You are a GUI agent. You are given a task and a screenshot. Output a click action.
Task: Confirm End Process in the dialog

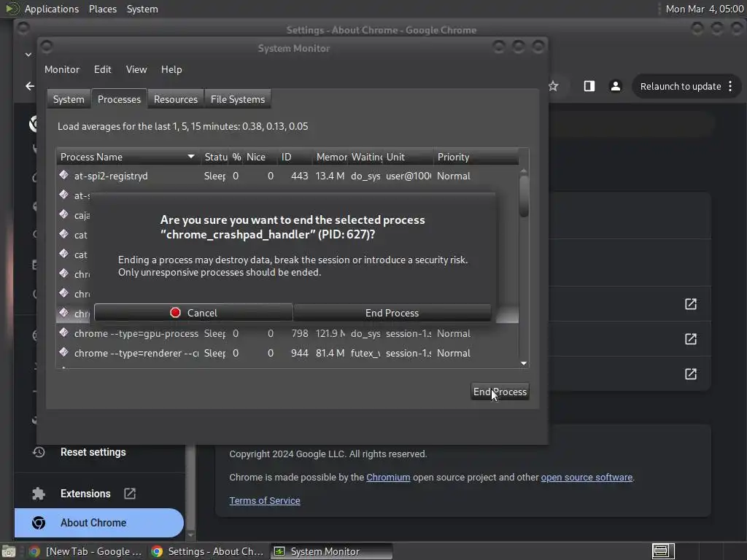[x=392, y=313]
